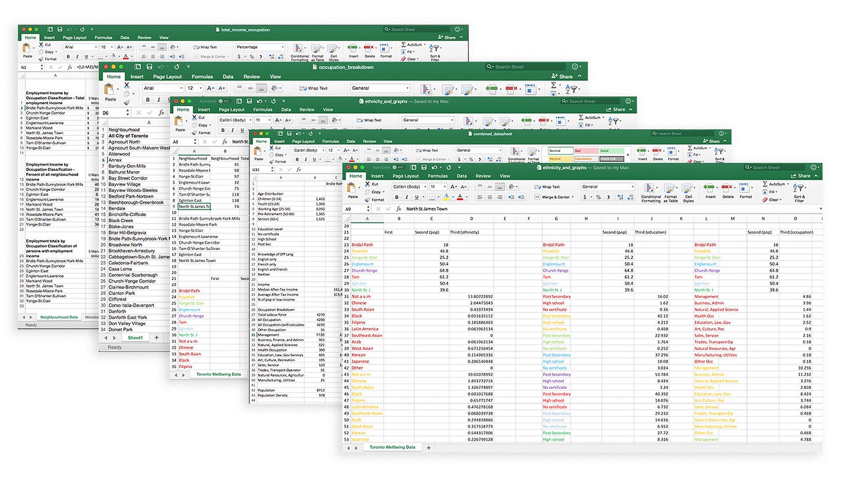The image size is (862, 504).
Task: Toggle Italic in total_income_occupation window
Action: tap(77, 57)
